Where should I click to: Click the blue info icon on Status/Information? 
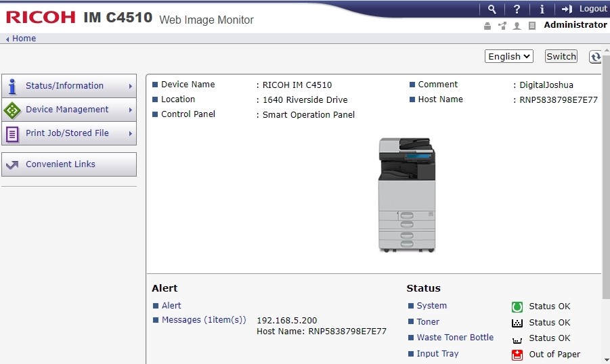[12, 87]
